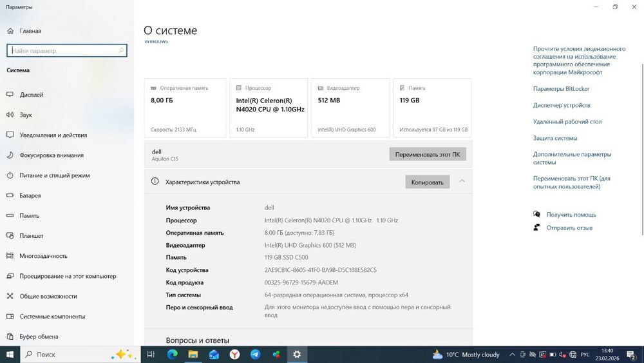Viewport: 644px width, 363px height.
Task: Click the network globe tray icon
Action: [573, 355]
